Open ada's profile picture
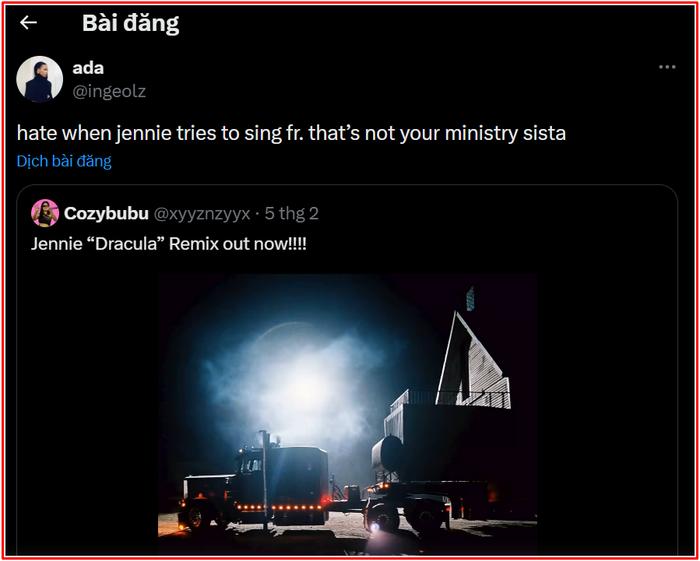The width and height of the screenshot is (700, 561). click(x=40, y=79)
